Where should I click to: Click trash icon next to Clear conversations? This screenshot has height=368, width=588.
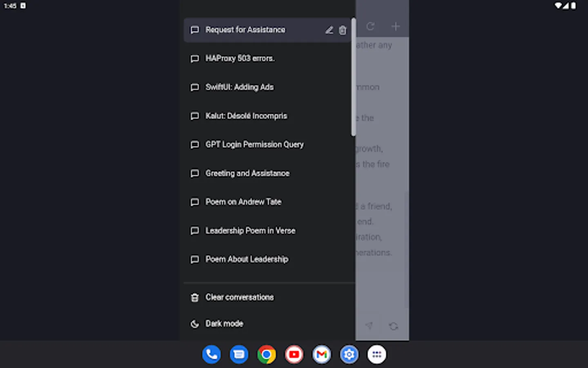195,298
